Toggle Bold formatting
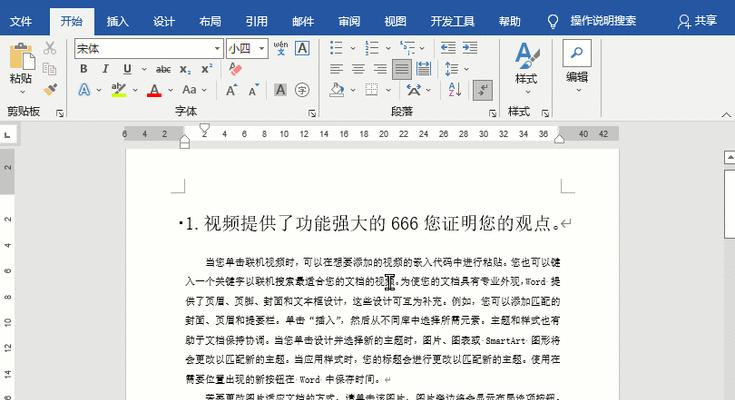 83,69
